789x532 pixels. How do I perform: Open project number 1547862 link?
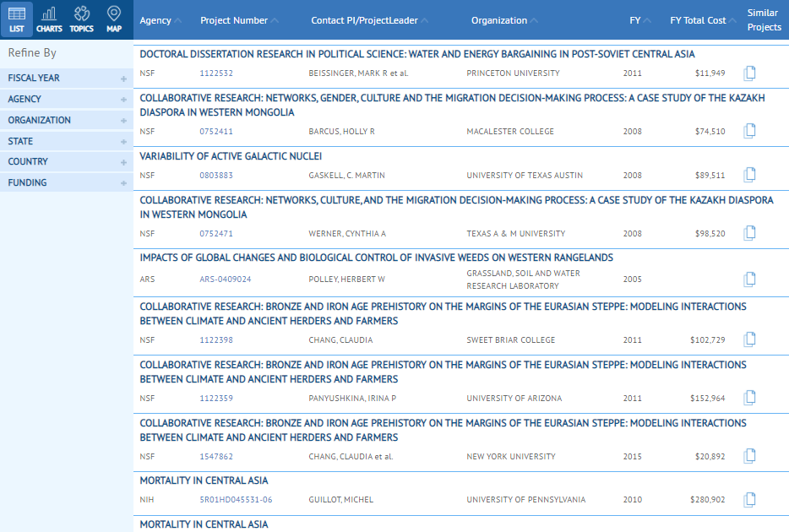click(216, 457)
